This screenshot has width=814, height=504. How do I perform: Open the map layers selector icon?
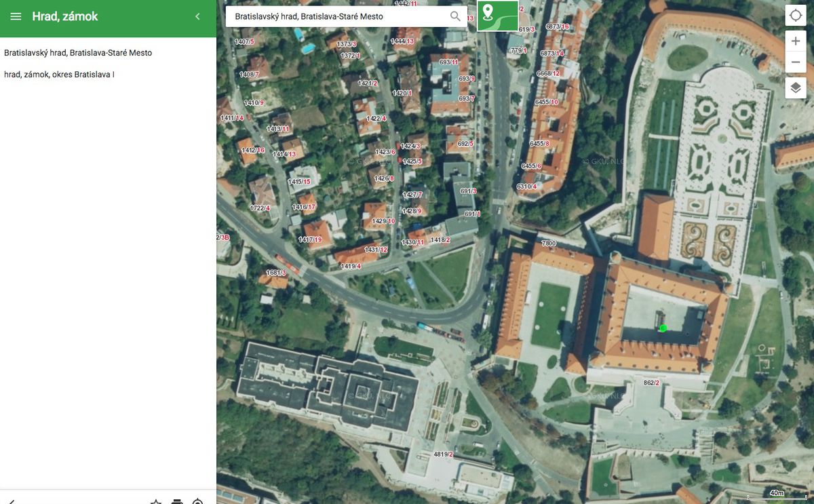(x=795, y=88)
